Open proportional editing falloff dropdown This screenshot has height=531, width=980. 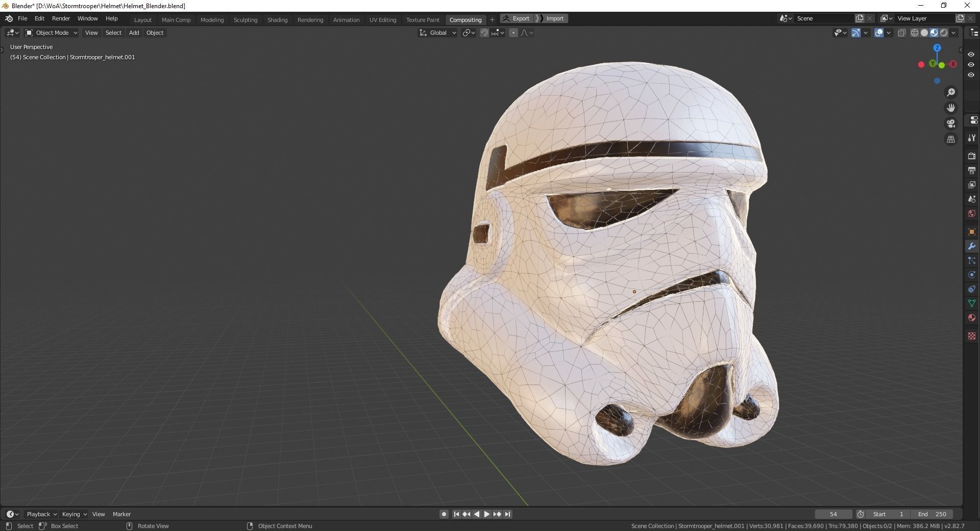527,33
